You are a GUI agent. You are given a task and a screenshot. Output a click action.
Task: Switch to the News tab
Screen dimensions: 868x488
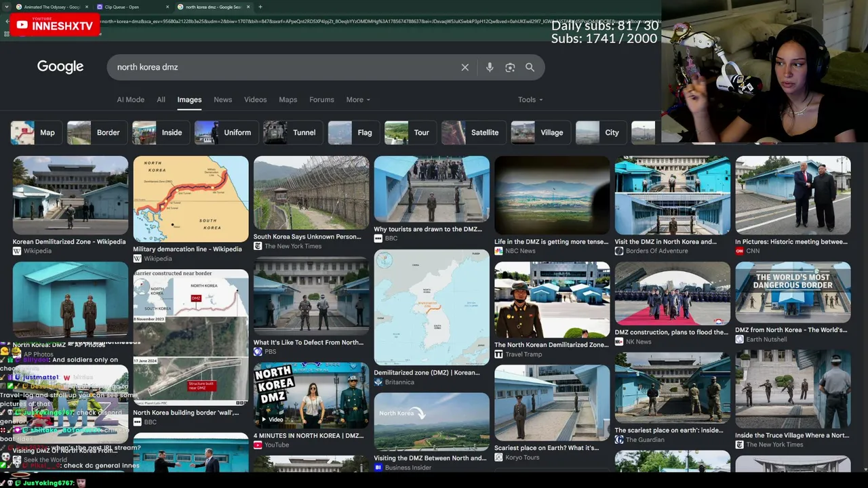(x=222, y=100)
